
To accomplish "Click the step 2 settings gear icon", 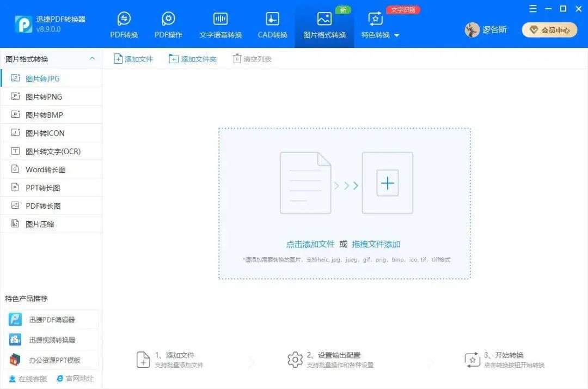I will tap(295, 360).
